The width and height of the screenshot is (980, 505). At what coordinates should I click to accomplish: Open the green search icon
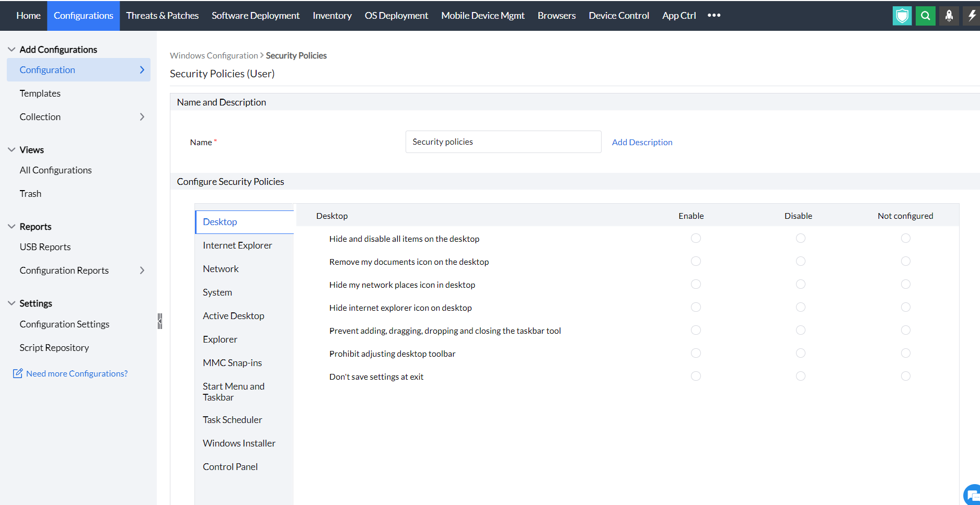pyautogui.click(x=925, y=16)
